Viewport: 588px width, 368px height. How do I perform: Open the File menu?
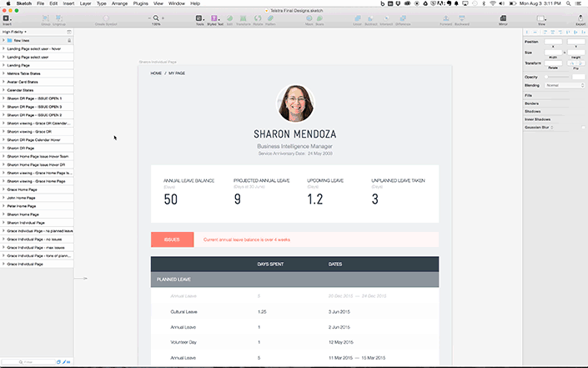(x=41, y=3)
